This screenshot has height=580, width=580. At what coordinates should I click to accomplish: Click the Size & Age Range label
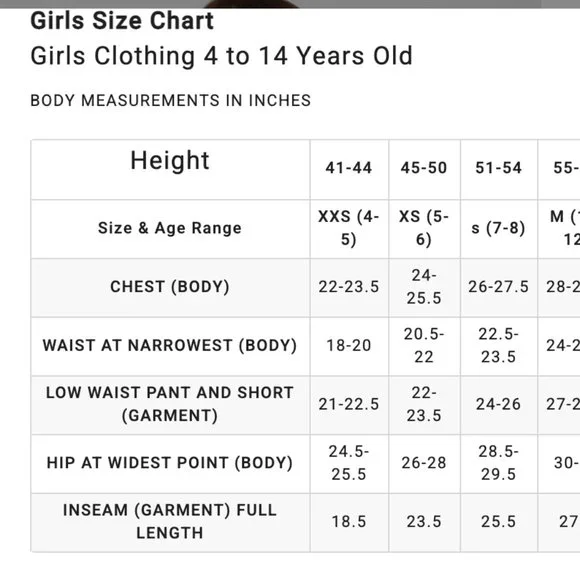[170, 228]
